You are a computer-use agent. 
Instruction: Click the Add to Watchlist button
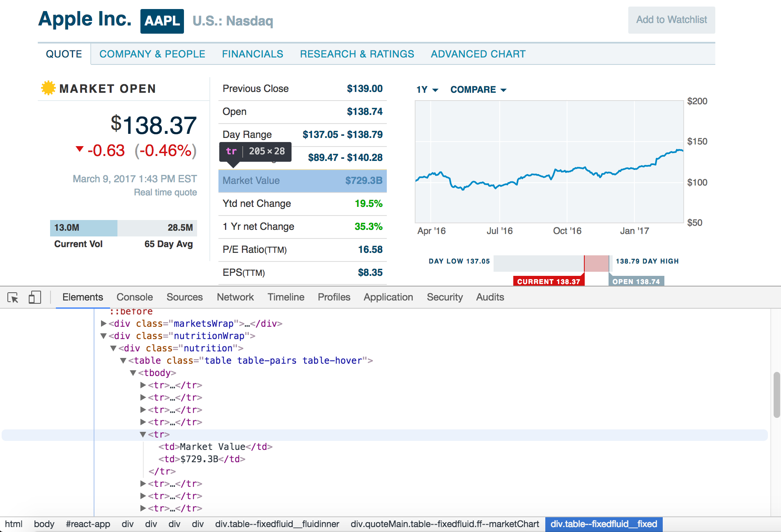tap(672, 20)
